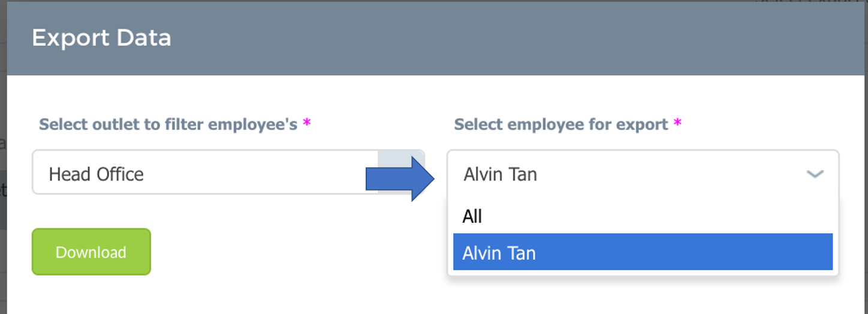Click the 'Select employee for export' label

point(561,125)
